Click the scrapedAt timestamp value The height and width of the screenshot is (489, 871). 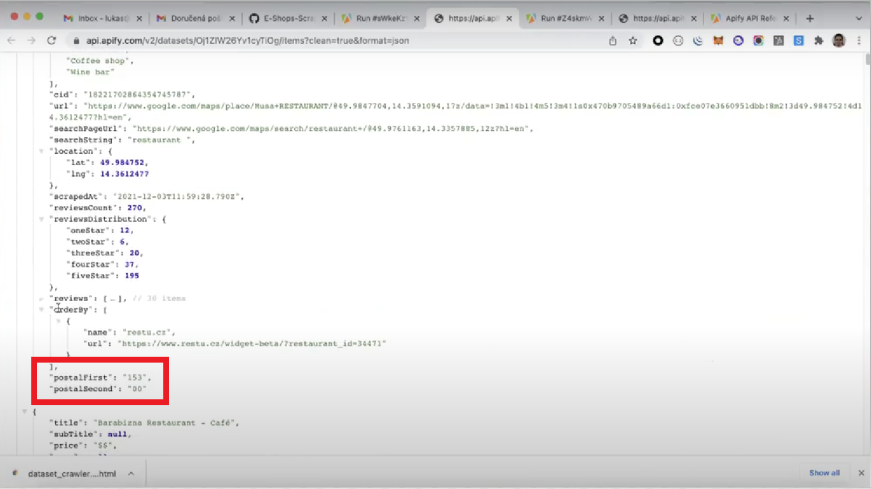(177, 196)
